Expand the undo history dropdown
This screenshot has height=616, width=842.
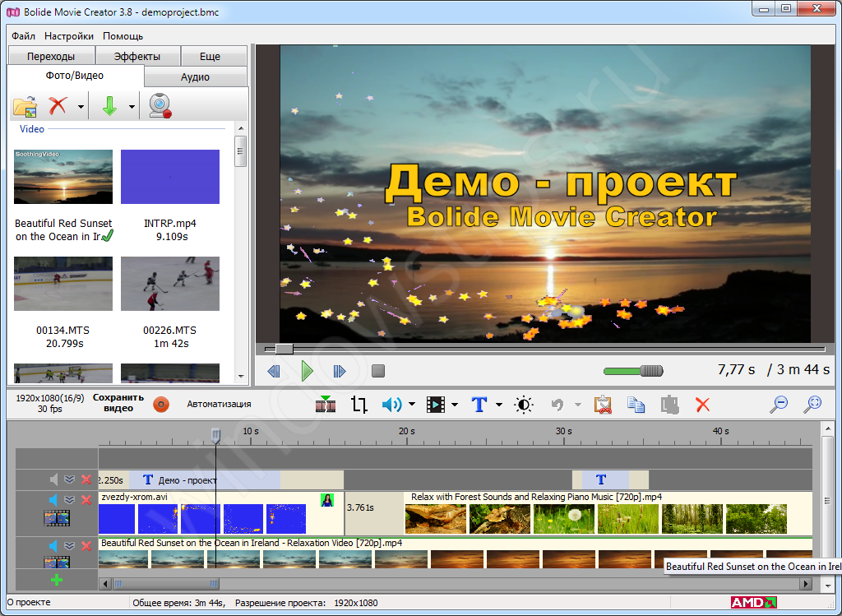(x=578, y=405)
